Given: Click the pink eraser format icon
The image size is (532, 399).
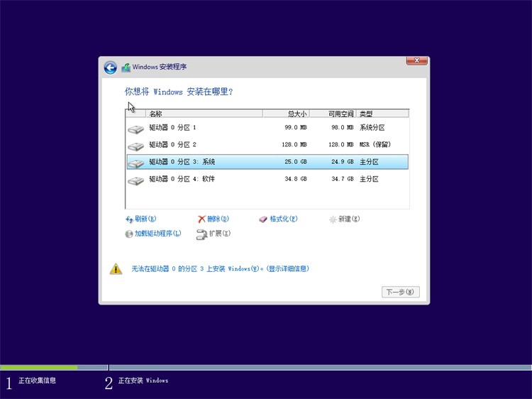Looking at the screenshot, I should 263,219.
